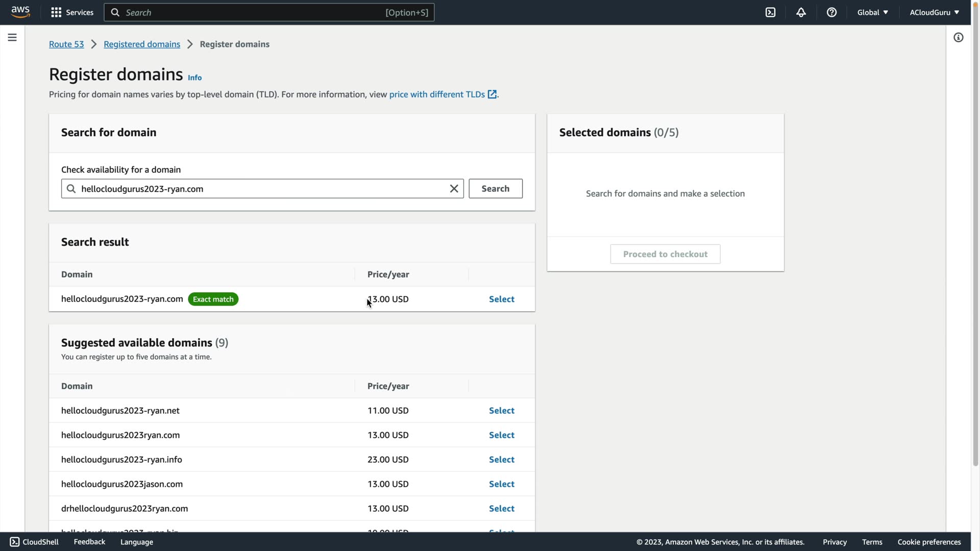Open the ACloudGuru account dropdown
980x551 pixels.
(x=934, y=12)
